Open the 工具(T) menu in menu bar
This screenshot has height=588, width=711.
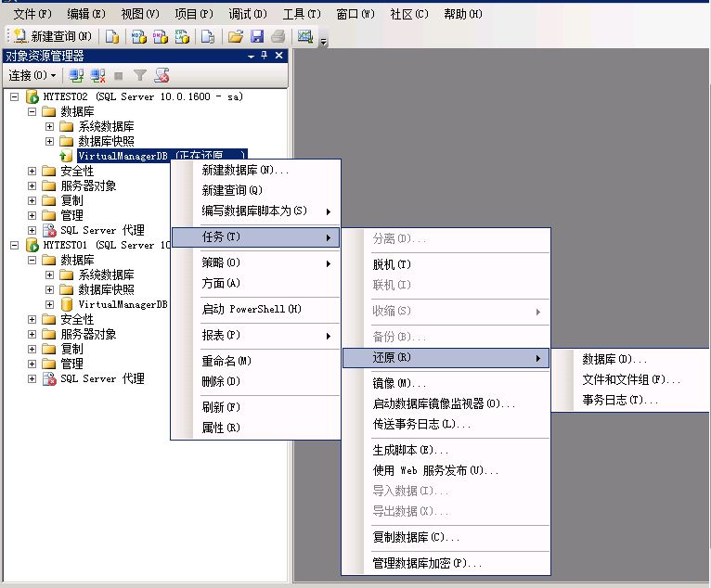[x=301, y=14]
